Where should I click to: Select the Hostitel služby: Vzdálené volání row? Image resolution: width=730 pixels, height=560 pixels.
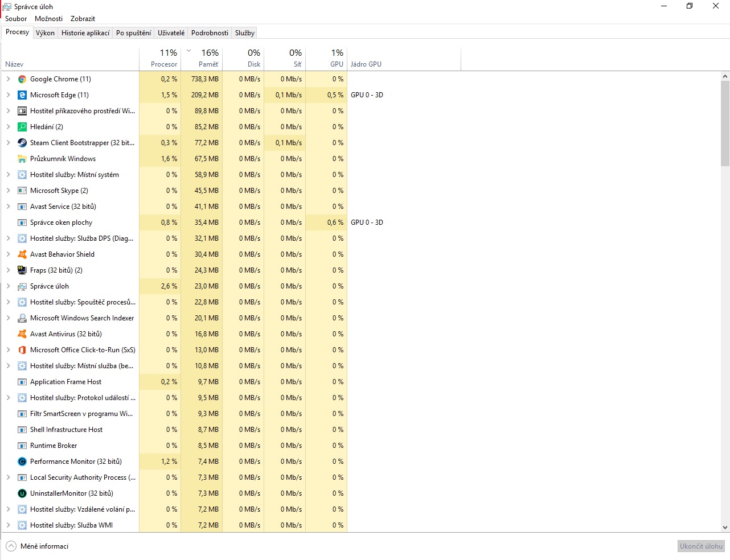point(362,509)
